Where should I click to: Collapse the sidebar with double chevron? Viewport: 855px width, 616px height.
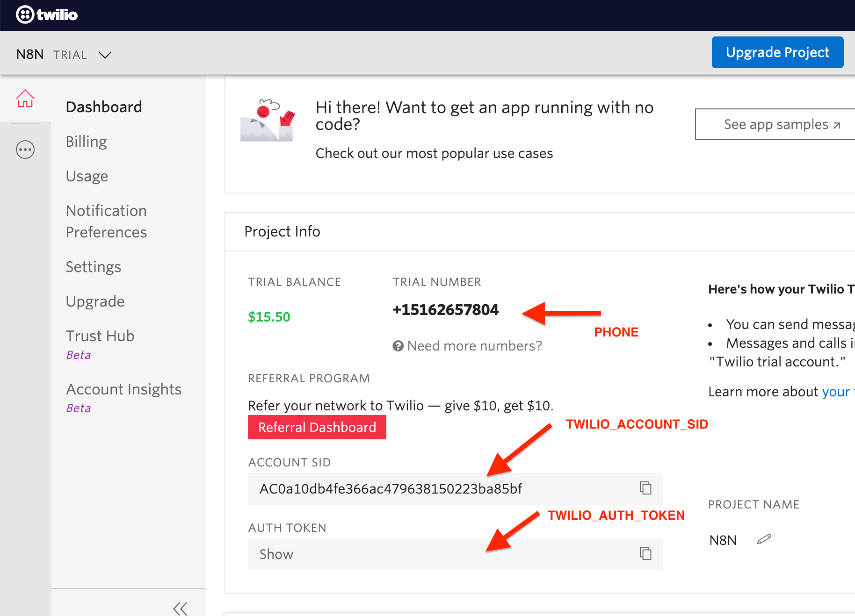click(x=180, y=609)
